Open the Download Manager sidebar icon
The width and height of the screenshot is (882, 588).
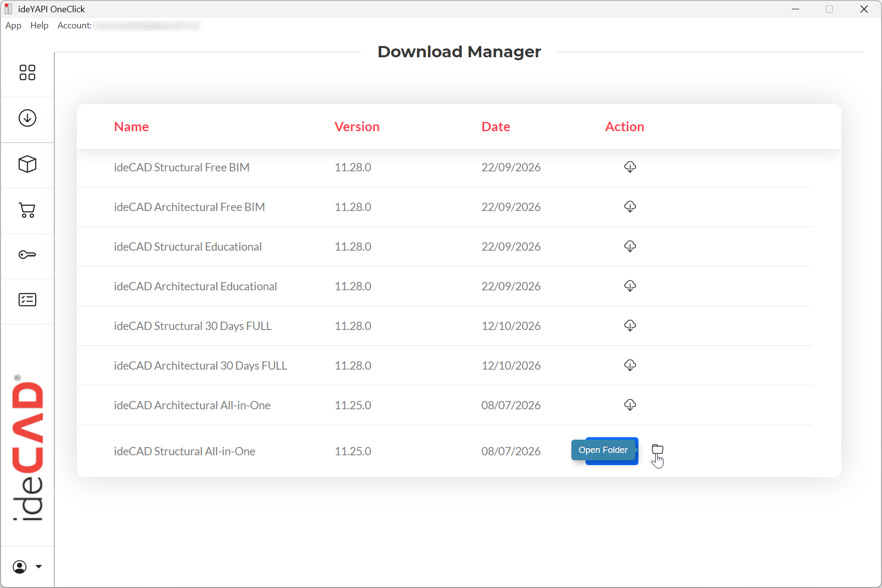(27, 118)
